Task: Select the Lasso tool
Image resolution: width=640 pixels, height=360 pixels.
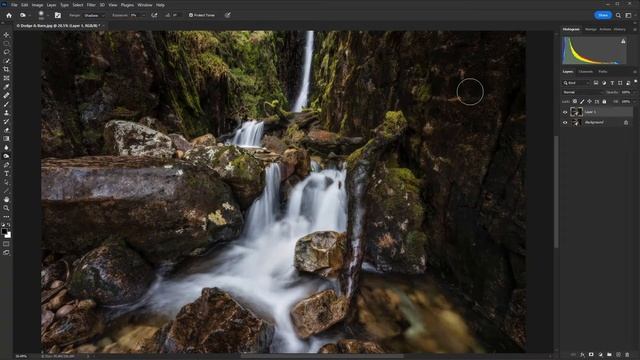Action: 6,52
